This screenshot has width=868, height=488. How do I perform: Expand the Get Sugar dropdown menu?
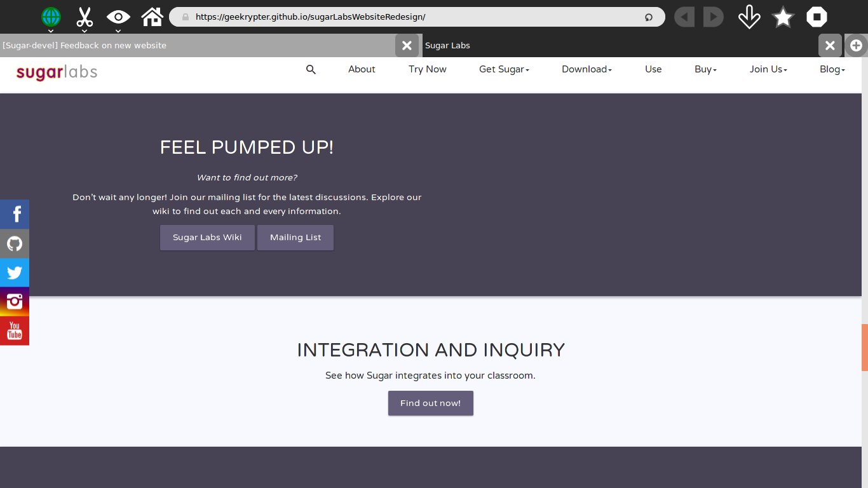click(x=504, y=69)
